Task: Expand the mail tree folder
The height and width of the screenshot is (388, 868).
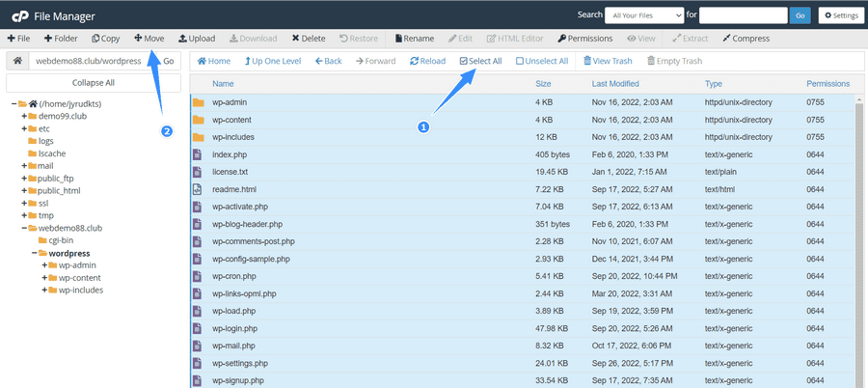Action: 24,166
